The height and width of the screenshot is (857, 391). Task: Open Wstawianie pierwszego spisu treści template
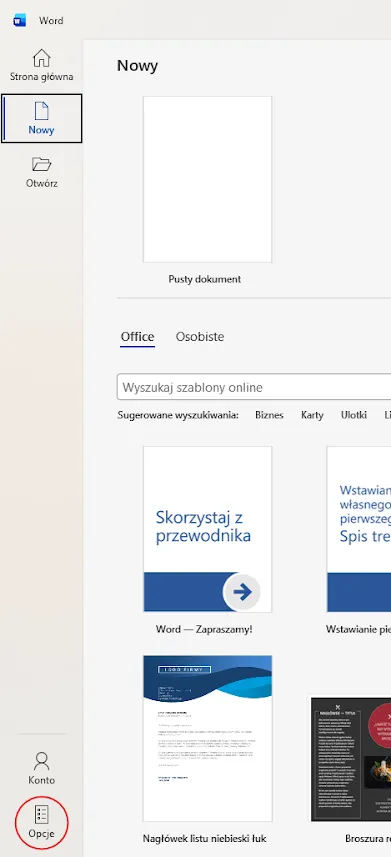pyautogui.click(x=359, y=529)
